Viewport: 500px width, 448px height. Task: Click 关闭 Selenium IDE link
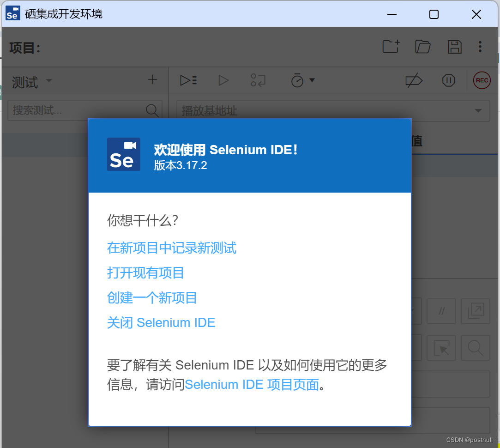(x=161, y=322)
